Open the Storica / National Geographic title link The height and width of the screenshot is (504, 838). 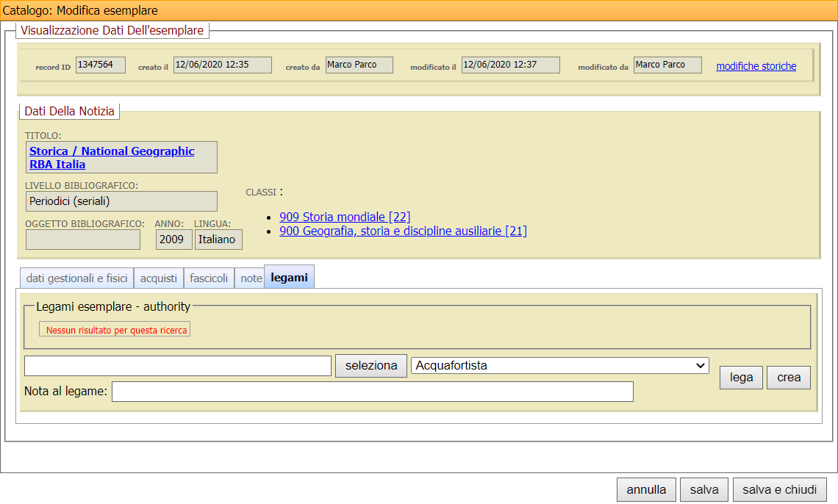[x=112, y=157]
